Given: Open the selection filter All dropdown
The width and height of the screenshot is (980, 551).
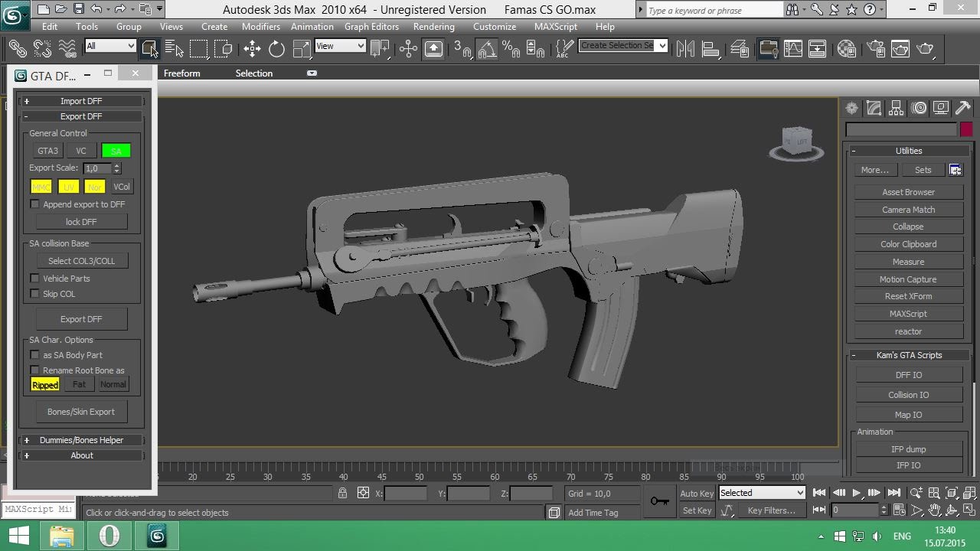Looking at the screenshot, I should point(110,46).
